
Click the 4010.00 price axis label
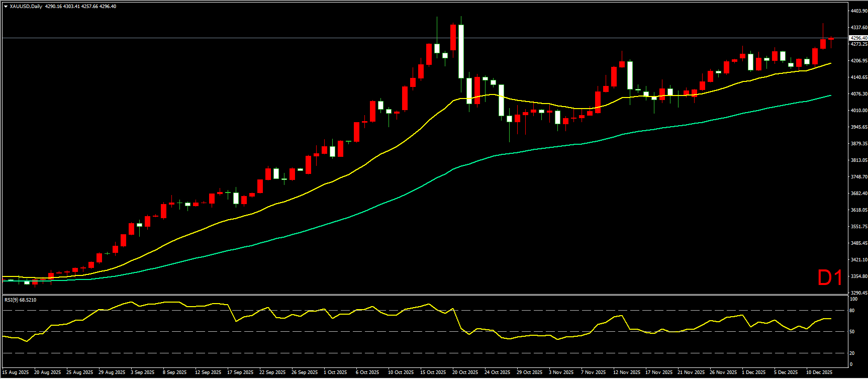coord(858,110)
